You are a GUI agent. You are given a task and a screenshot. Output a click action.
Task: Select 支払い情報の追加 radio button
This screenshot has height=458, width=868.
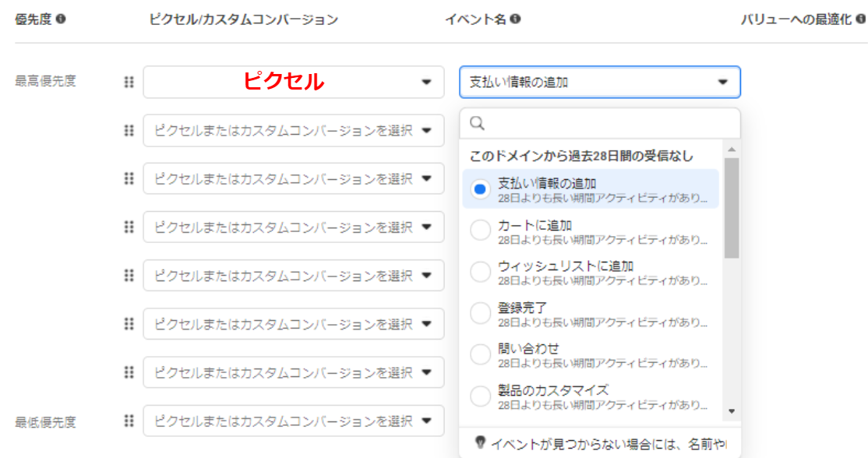point(480,189)
